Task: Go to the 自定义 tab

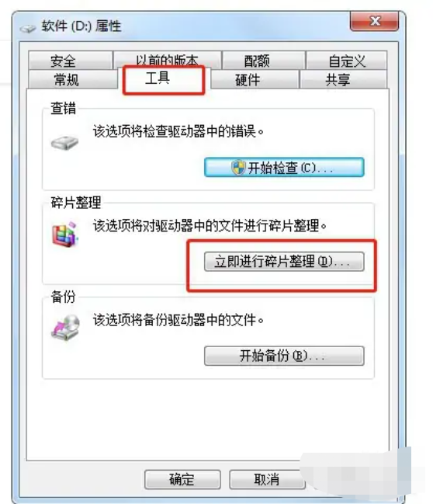Action: [x=347, y=61]
